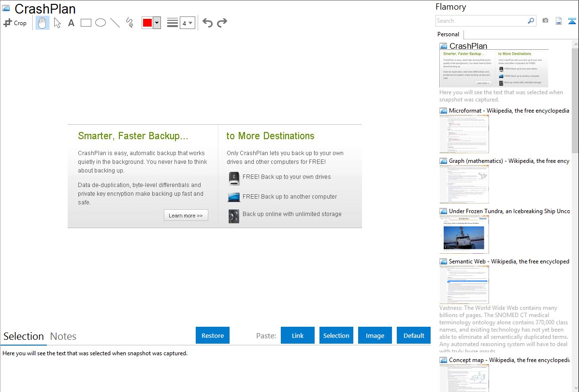Click the CrashPlan snapshot icon in title

coord(6,9)
